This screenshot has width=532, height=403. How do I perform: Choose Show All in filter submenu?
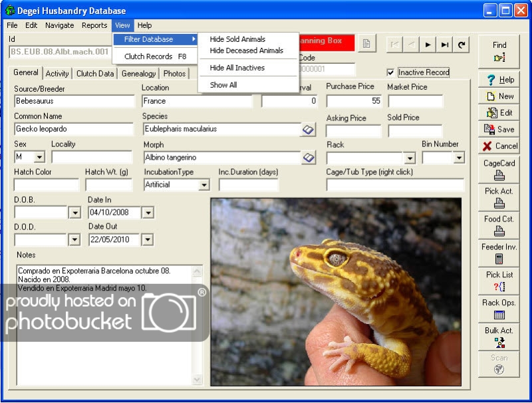pos(223,85)
